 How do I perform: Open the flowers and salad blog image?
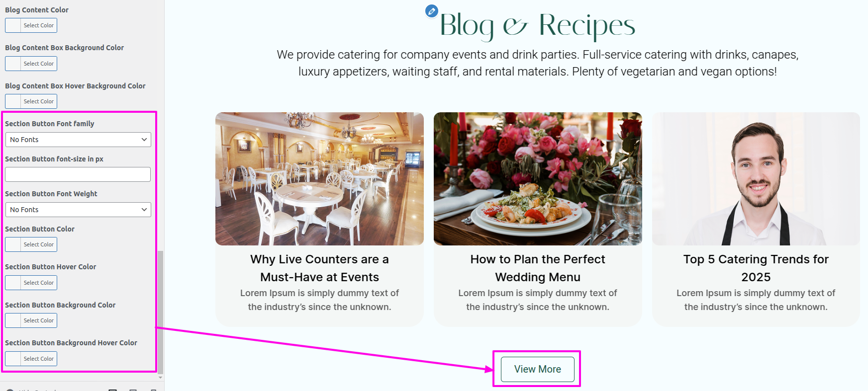coord(538,179)
